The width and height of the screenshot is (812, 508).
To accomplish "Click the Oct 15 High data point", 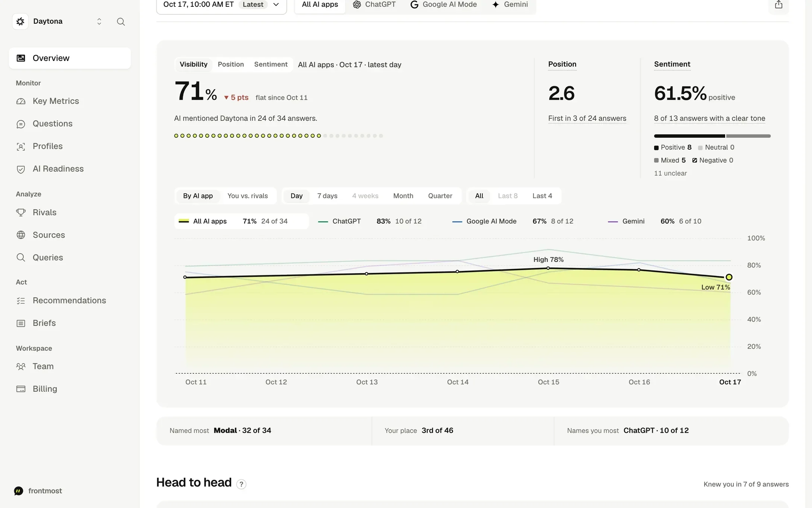I will tap(548, 268).
